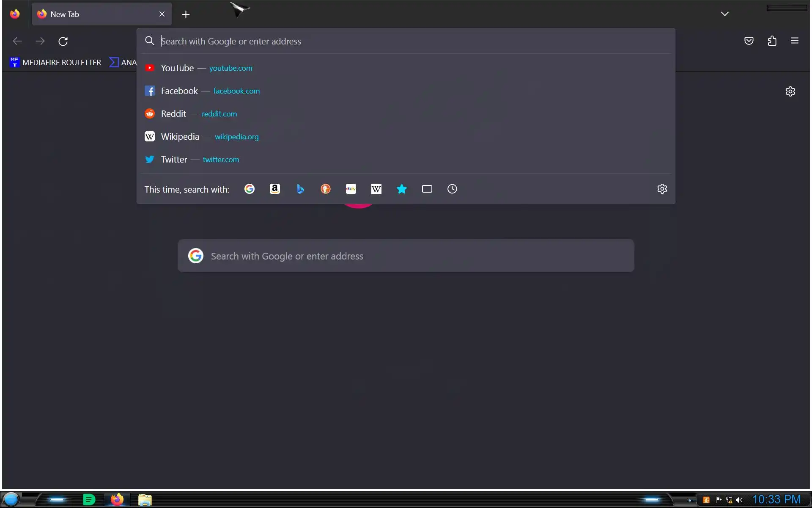812x508 pixels.
Task: Search this time with Wikipedia icon
Action: point(376,189)
